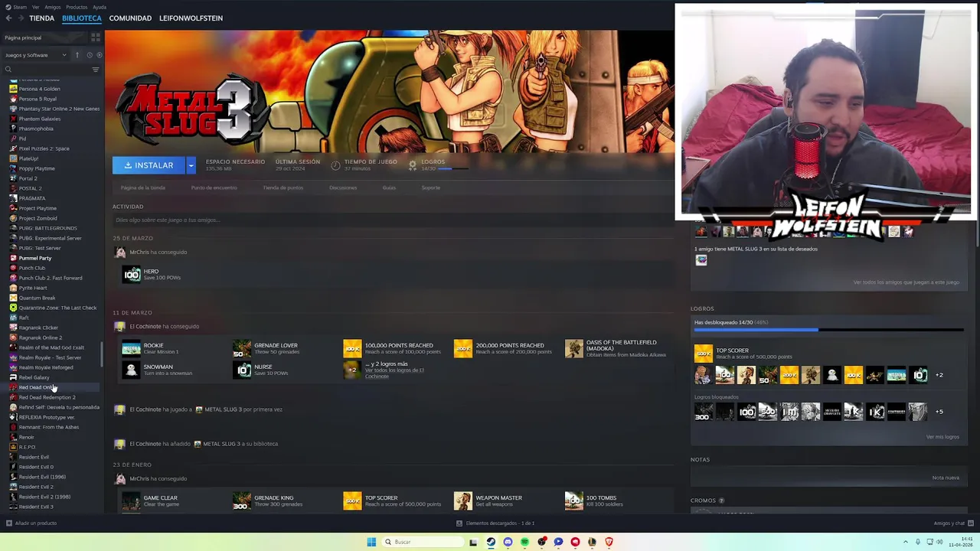Open the Ayuda menu
Image resolution: width=980 pixels, height=551 pixels.
click(100, 7)
